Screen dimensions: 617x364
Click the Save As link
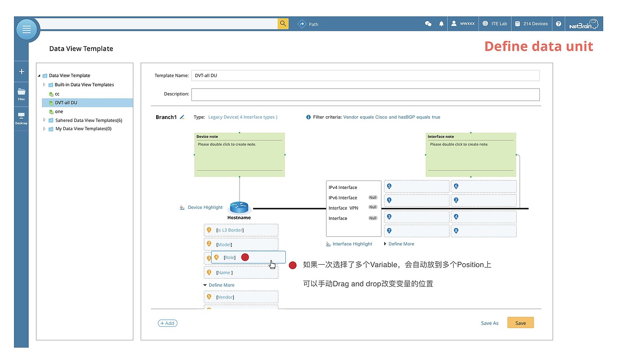[489, 323]
